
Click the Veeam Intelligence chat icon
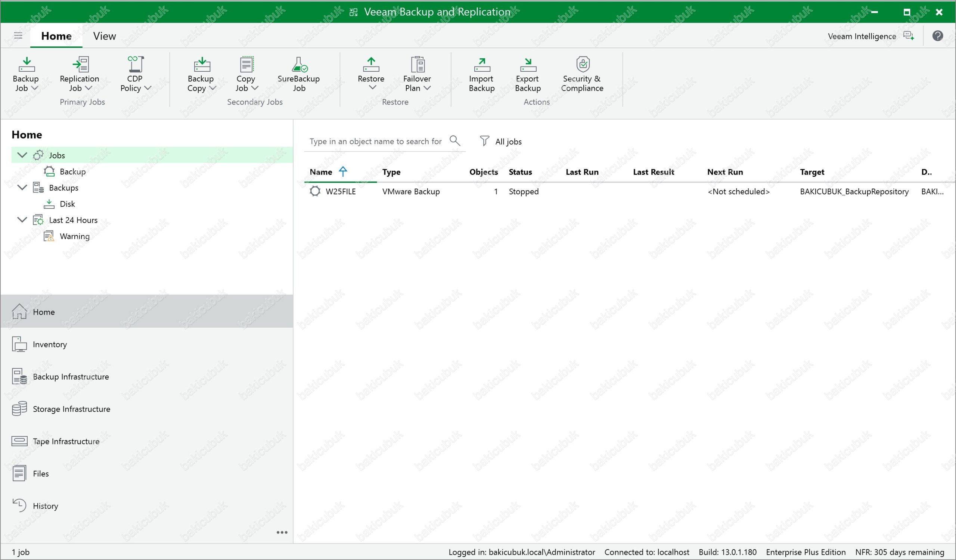pyautogui.click(x=909, y=36)
